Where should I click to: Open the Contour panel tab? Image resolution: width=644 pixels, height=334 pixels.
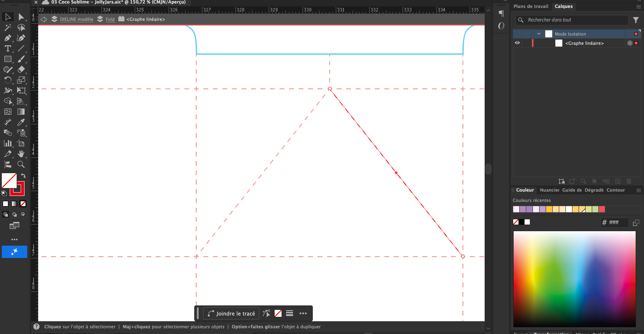[x=615, y=190]
